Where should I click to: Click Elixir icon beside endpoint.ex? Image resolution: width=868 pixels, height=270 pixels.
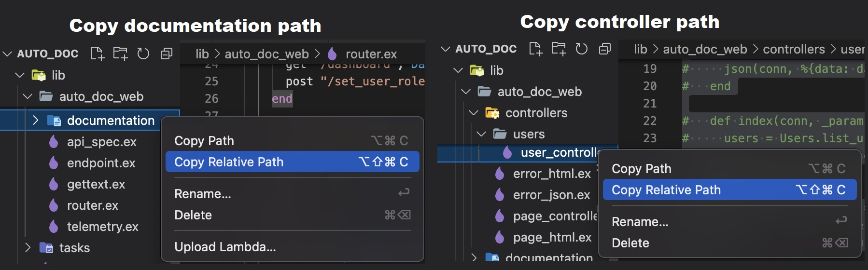pos(54,163)
